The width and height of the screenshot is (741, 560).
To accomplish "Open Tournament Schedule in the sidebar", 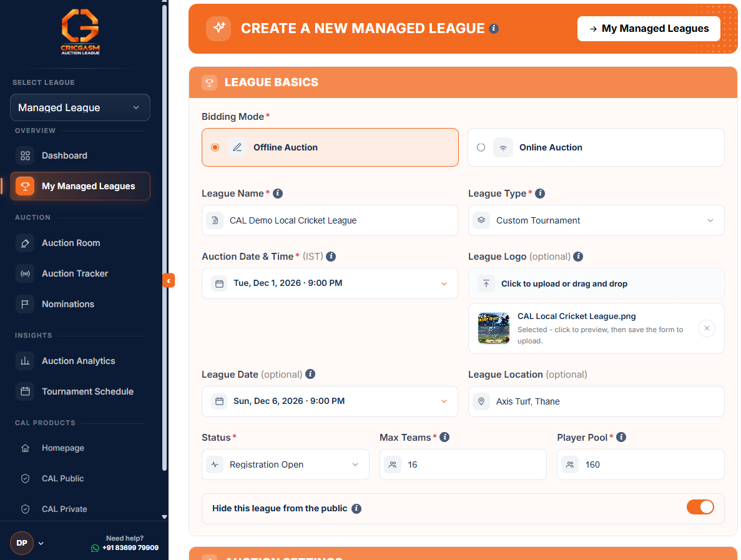I will pyautogui.click(x=79, y=391).
